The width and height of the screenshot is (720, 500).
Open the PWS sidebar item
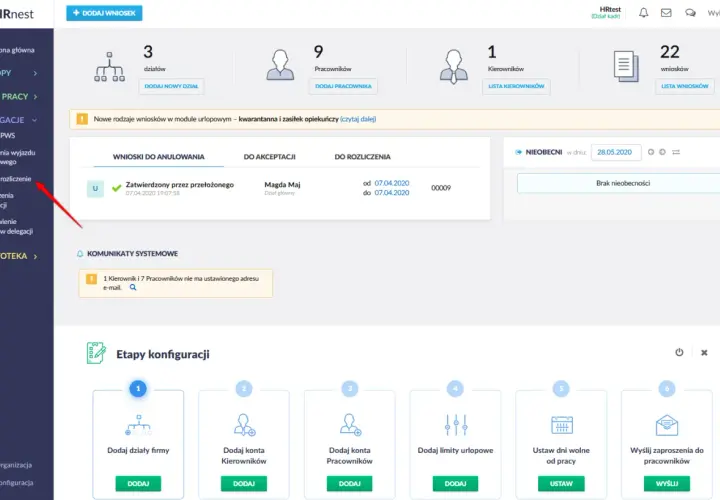coord(8,135)
